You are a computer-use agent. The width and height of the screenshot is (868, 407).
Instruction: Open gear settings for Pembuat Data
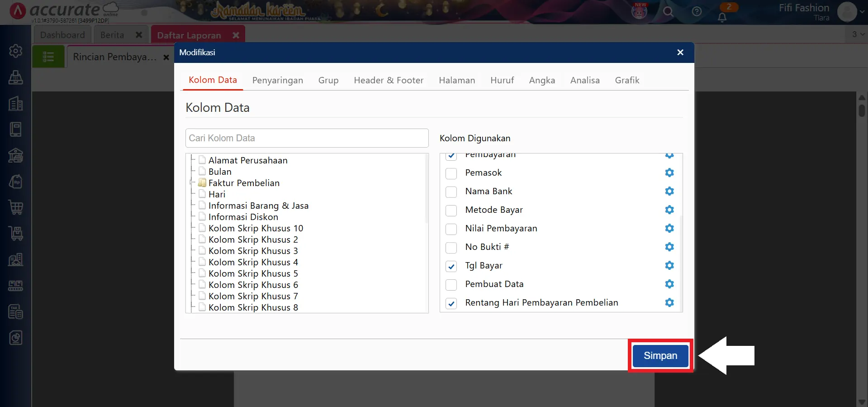point(669,284)
